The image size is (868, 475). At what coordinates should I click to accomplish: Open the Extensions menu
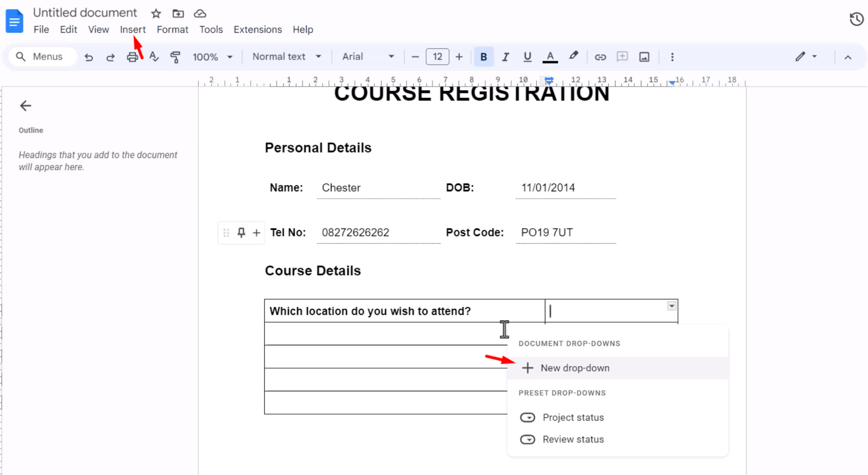tap(257, 29)
